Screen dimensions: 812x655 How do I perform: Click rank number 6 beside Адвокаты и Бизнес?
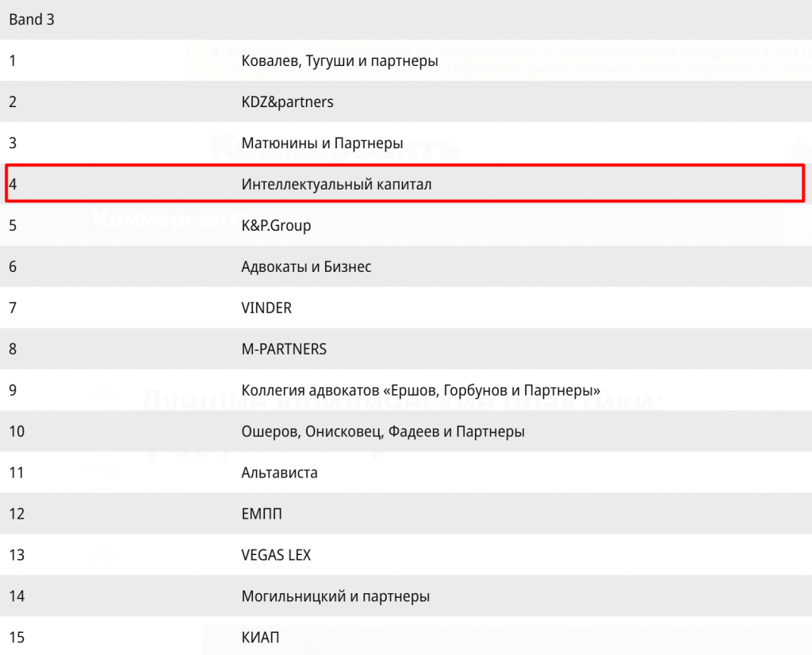[13, 266]
